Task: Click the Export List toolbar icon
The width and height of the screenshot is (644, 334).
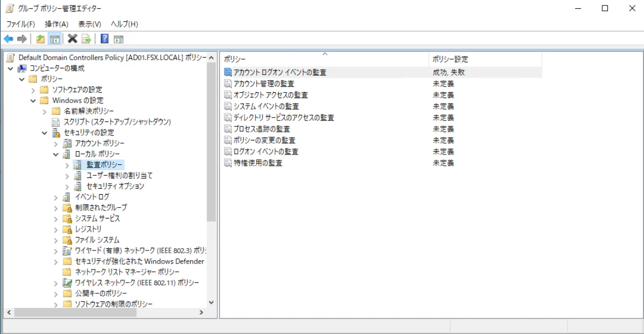Action: pyautogui.click(x=86, y=39)
